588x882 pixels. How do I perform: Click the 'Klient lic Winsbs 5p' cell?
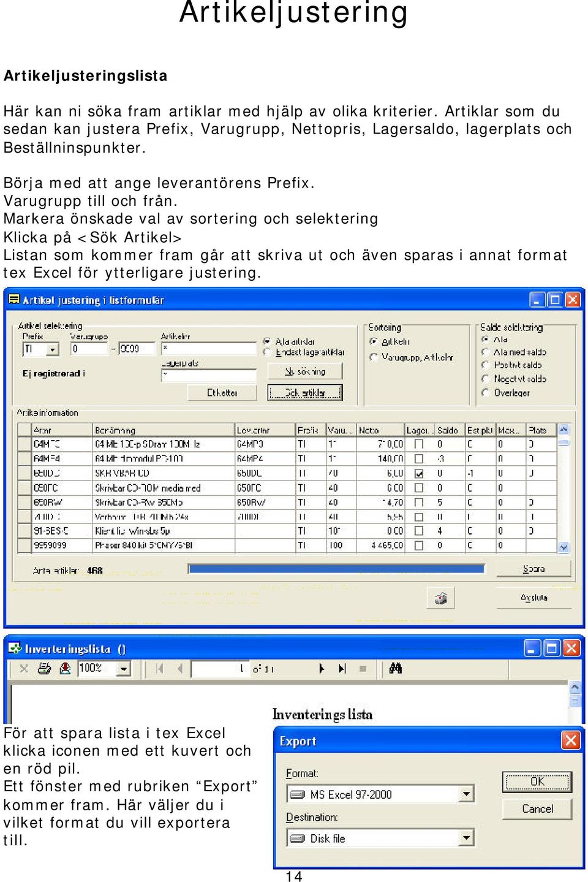point(164,531)
